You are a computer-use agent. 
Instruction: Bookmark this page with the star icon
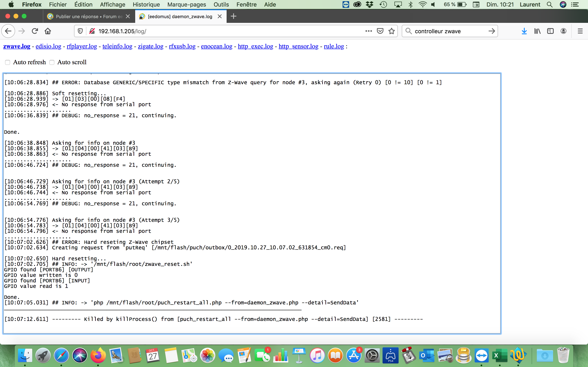(391, 31)
